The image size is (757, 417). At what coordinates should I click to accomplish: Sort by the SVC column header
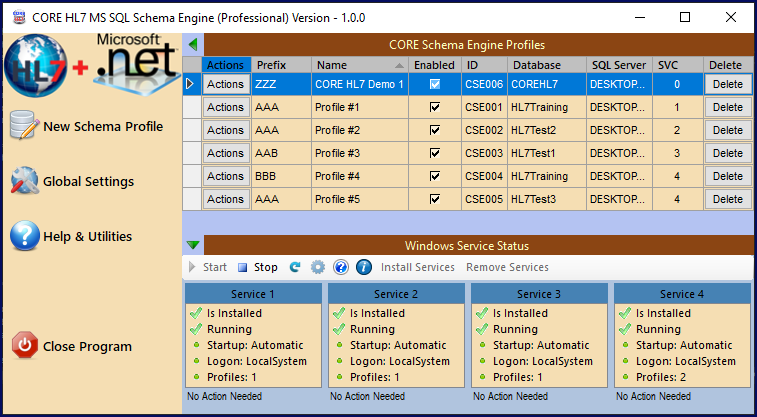pyautogui.click(x=678, y=65)
